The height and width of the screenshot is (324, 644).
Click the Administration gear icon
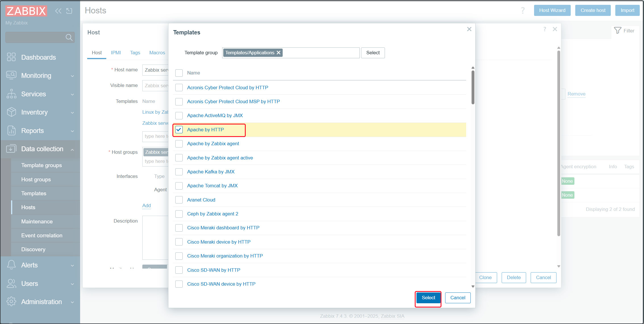(x=11, y=302)
